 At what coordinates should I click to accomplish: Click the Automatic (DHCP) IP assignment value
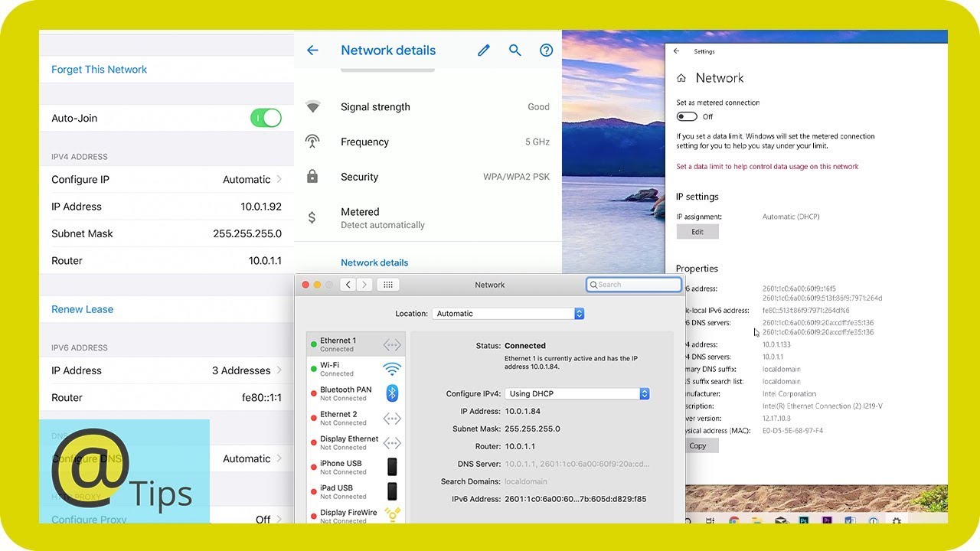click(x=791, y=217)
